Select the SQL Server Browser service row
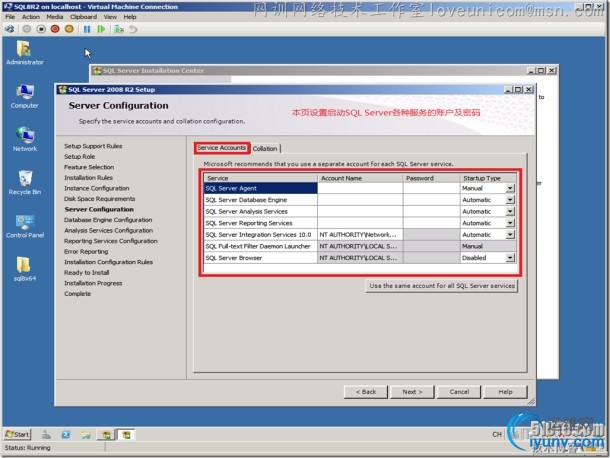Screen dimensions: 610x458 pos(261,258)
